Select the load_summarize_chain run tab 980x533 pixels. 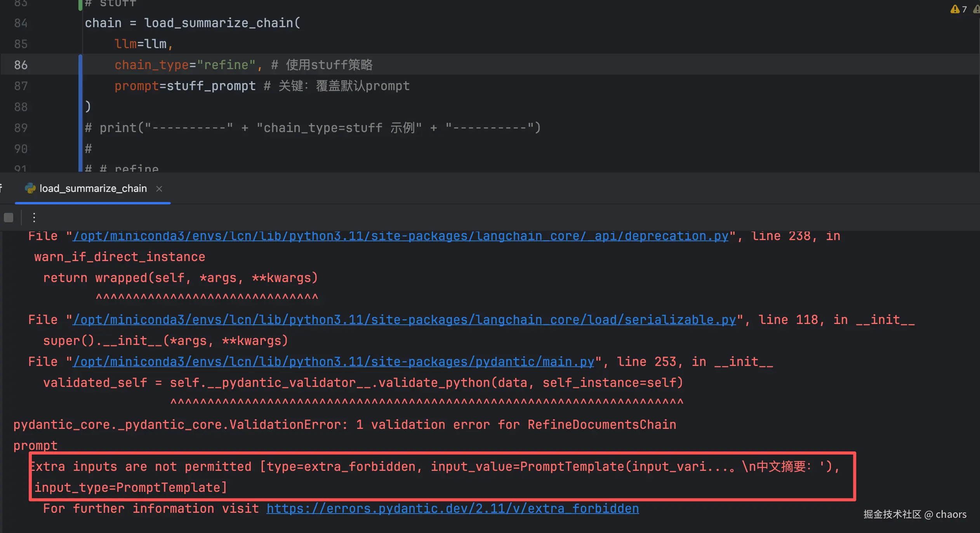tap(93, 188)
